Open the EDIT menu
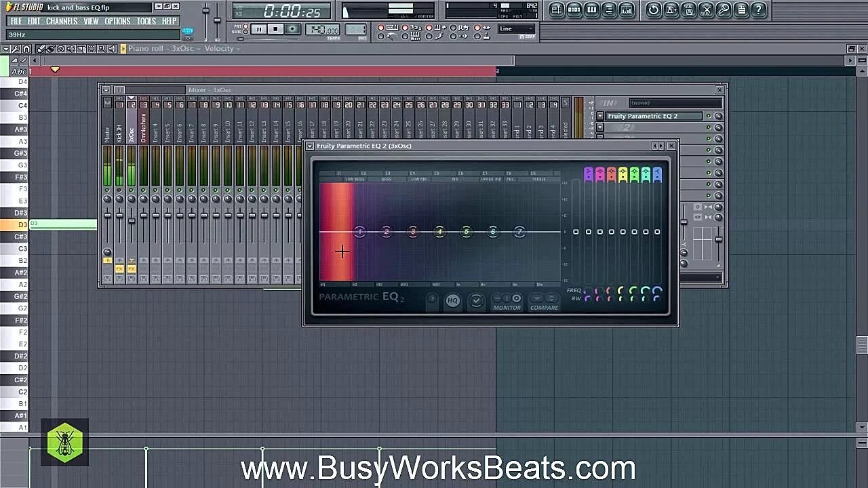Viewport: 868px width, 488px height. click(34, 21)
